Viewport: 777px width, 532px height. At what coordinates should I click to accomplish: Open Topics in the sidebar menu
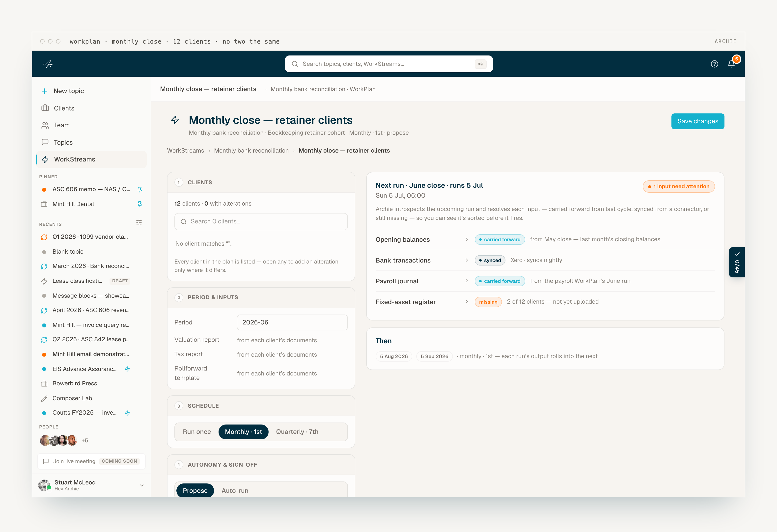[91, 142]
